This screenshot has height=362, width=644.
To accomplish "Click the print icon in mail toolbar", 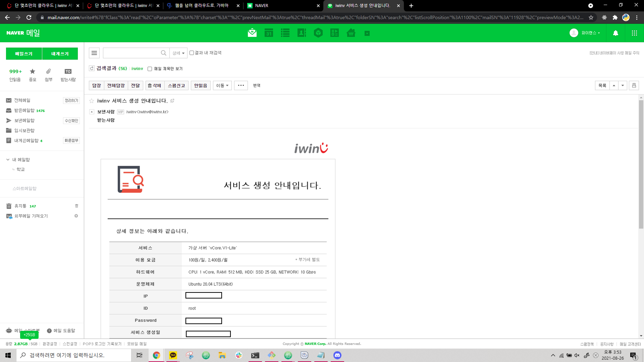I will coord(634,85).
